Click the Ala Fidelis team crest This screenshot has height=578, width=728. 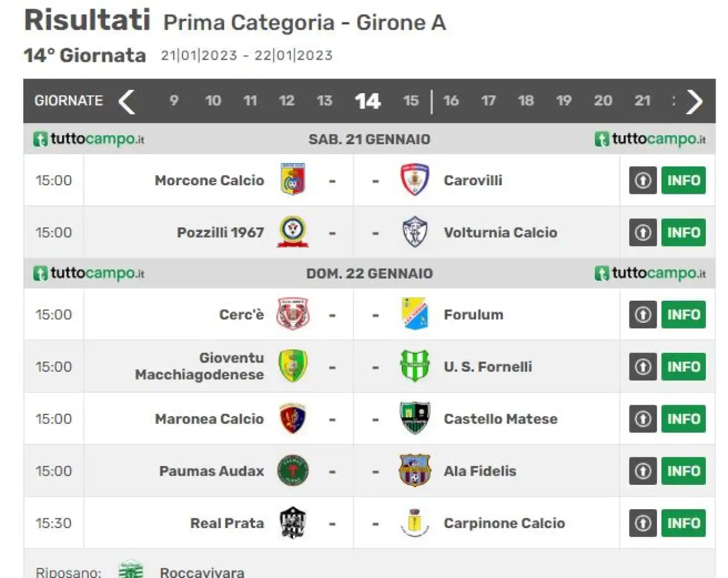415,471
